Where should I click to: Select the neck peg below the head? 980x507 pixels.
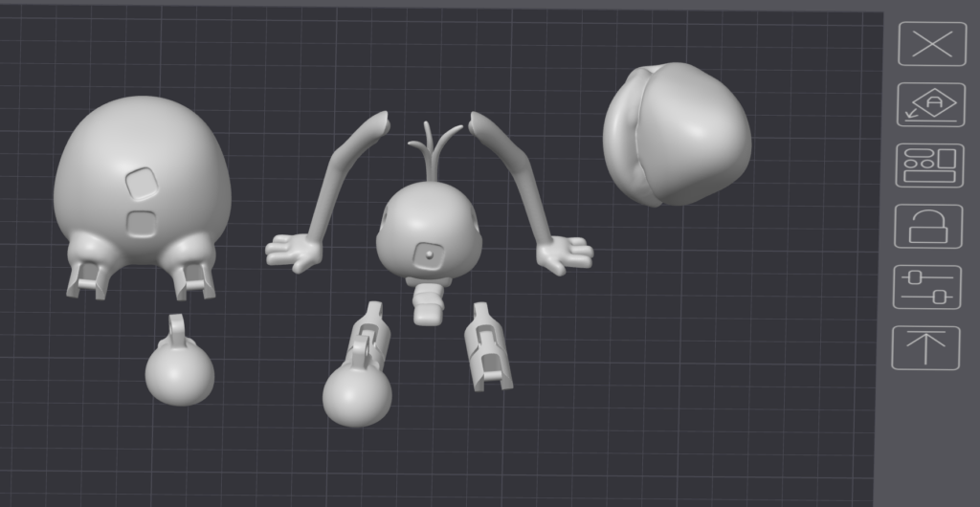pyautogui.click(x=428, y=301)
